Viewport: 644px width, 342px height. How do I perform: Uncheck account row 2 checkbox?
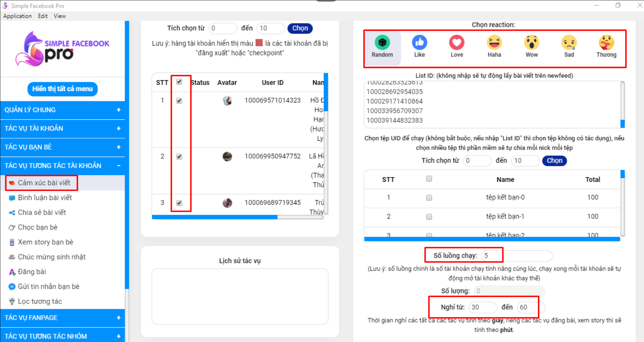click(179, 157)
